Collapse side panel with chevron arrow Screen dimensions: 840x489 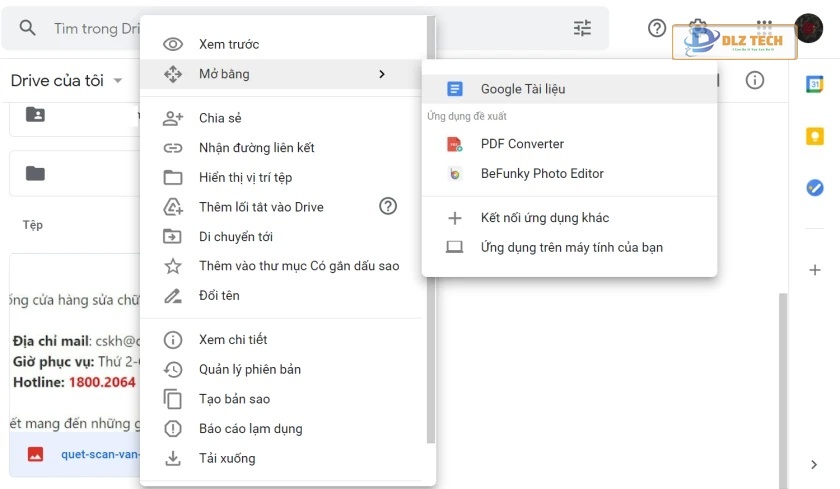click(x=814, y=464)
